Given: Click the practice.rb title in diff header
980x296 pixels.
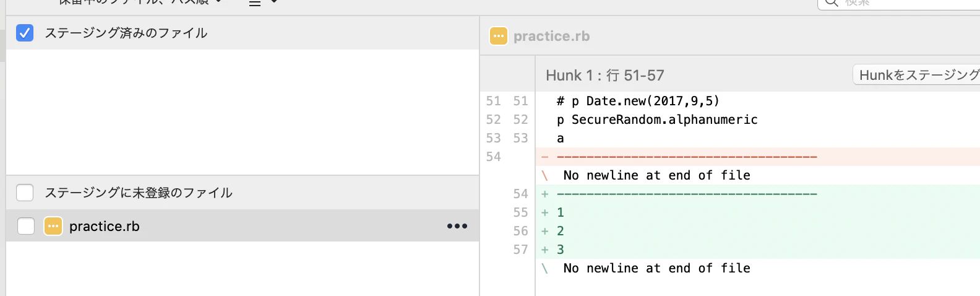Looking at the screenshot, I should (552, 36).
